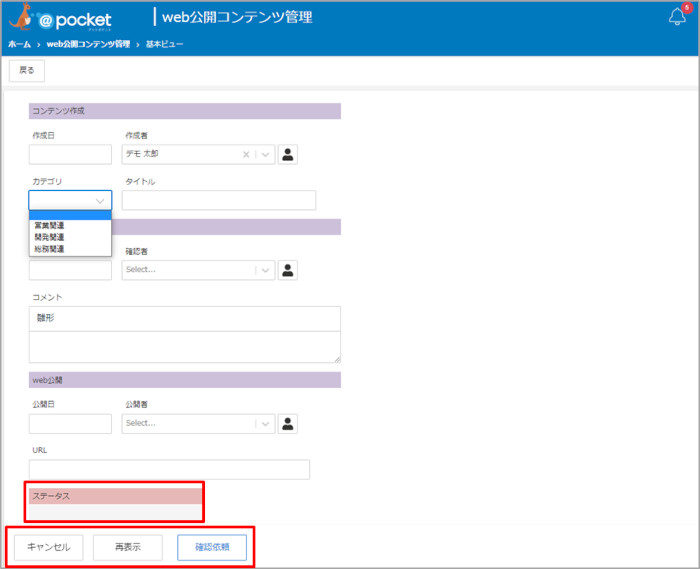Select 営業関連 in category list
Image resolution: width=700 pixels, height=569 pixels.
49,226
